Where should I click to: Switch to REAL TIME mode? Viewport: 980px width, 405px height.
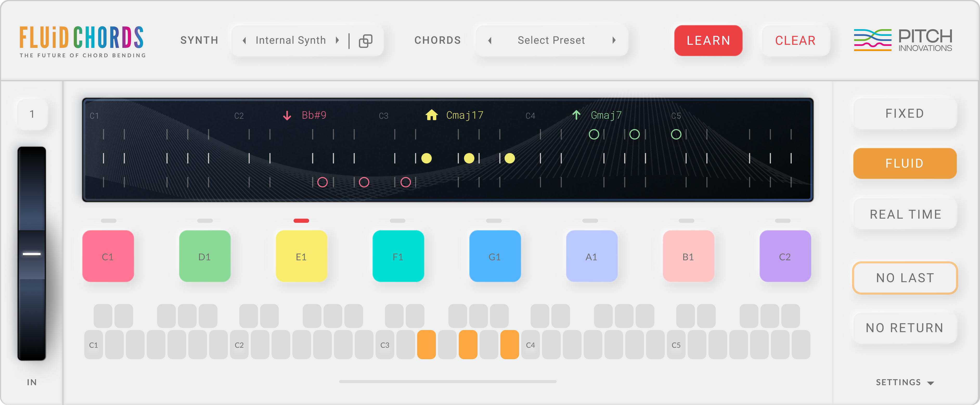point(904,214)
